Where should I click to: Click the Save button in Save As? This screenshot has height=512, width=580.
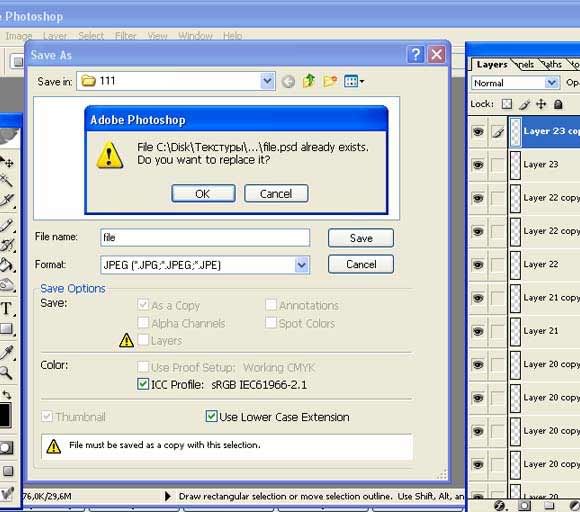pos(361,238)
